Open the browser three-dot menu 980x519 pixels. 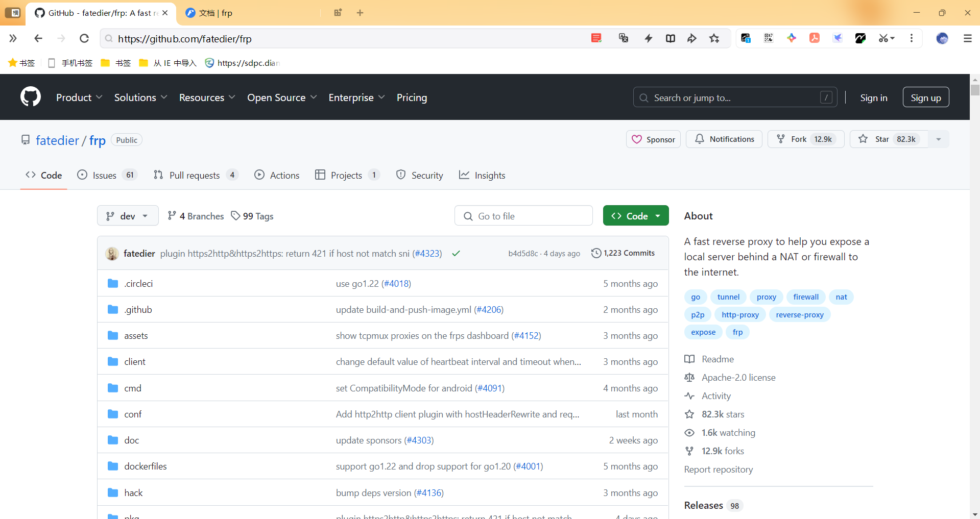tap(911, 38)
